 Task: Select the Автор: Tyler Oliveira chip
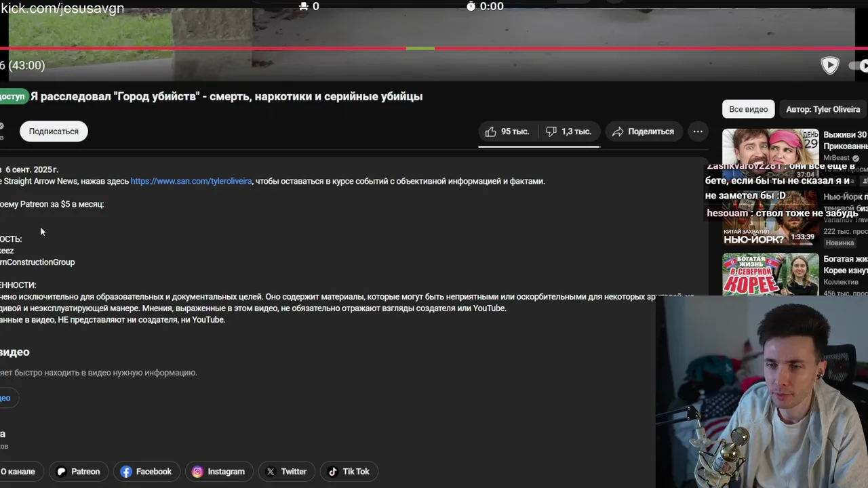(823, 109)
